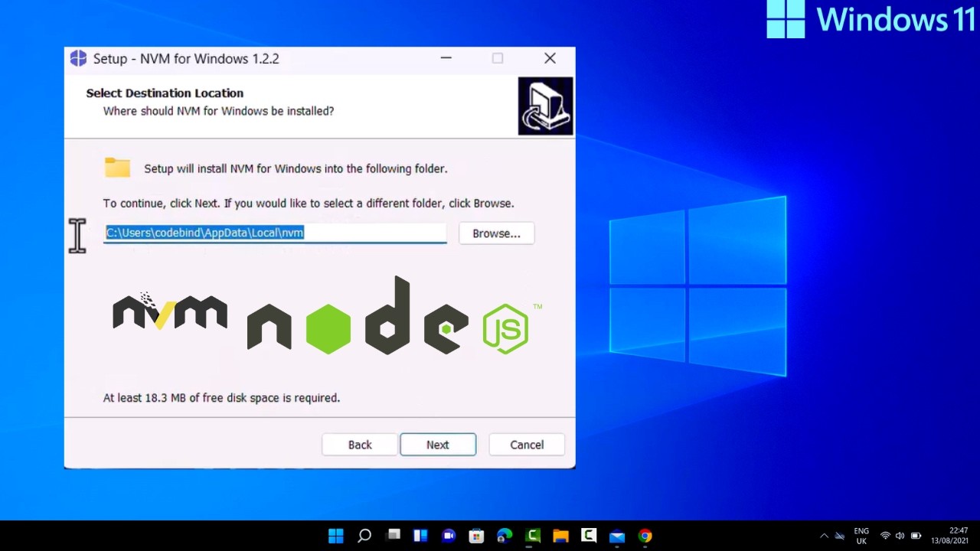Open the Windows Start menu

(x=336, y=536)
